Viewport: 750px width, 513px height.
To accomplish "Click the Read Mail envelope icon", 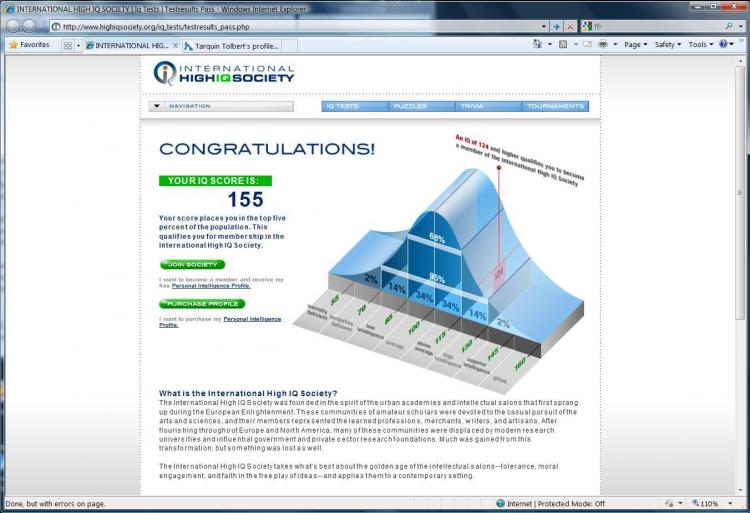I will point(587,44).
